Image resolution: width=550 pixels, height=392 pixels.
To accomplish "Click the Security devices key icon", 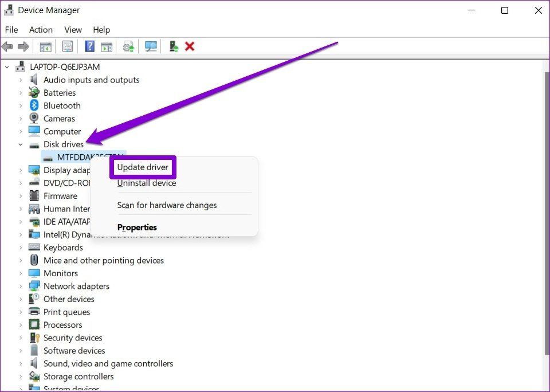I will [x=35, y=338].
